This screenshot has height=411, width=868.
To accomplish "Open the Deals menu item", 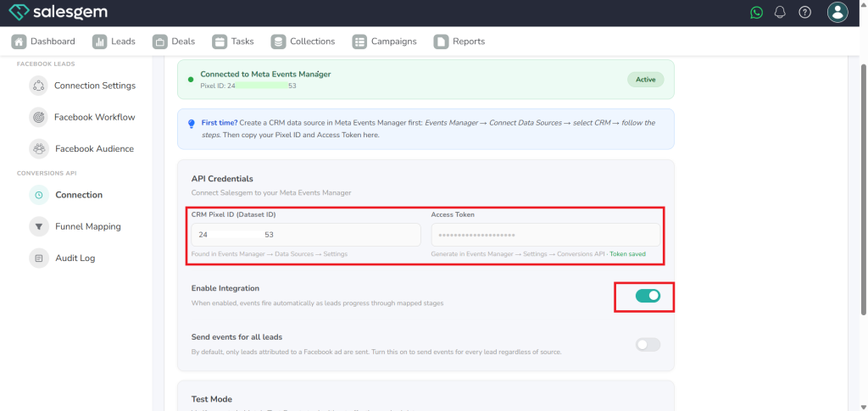I will pyautogui.click(x=174, y=42).
